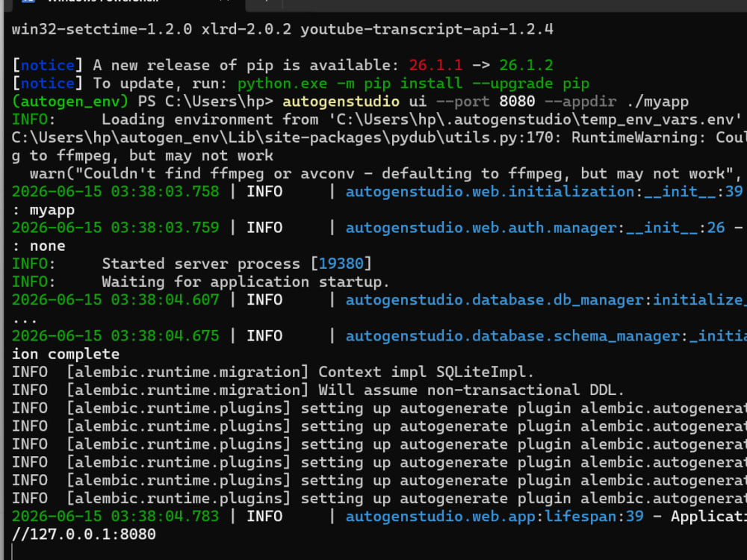Viewport: 747px width, 560px height.
Task: Click 'youtube-transcript-api-1.2.4' in the top line
Action: click(x=427, y=29)
